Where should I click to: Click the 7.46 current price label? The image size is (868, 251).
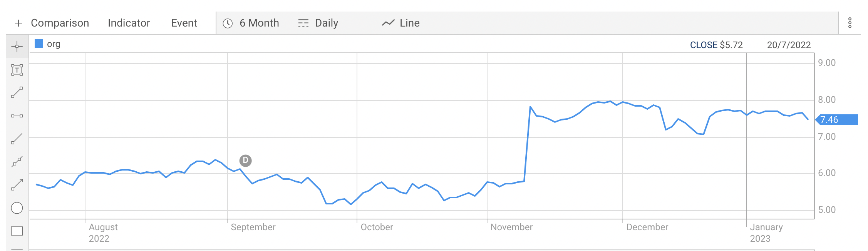[837, 120]
